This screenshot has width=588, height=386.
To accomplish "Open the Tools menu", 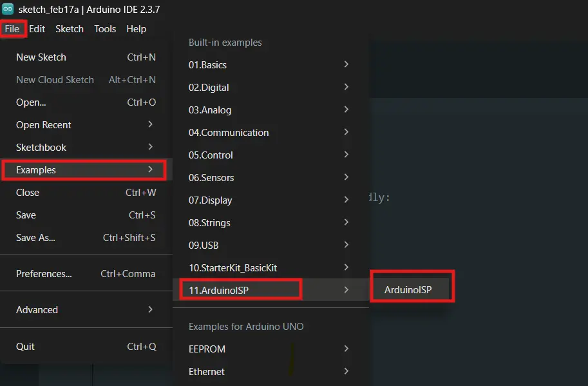I will click(x=105, y=29).
